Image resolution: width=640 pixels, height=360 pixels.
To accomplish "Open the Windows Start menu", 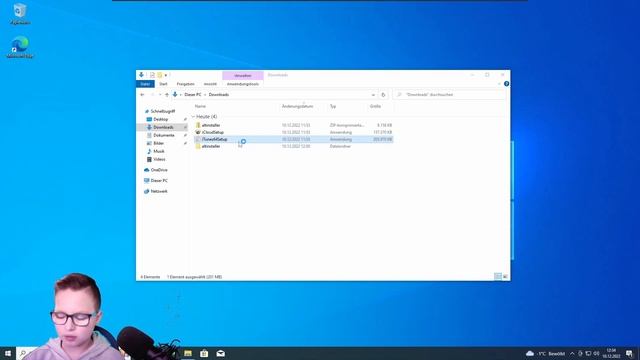I will 8,353.
